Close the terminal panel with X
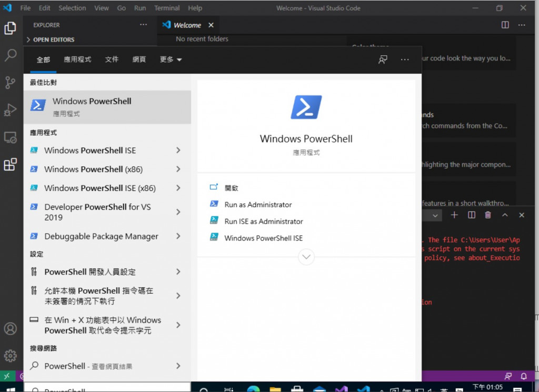Viewport: 539px width, 392px height. [522, 215]
